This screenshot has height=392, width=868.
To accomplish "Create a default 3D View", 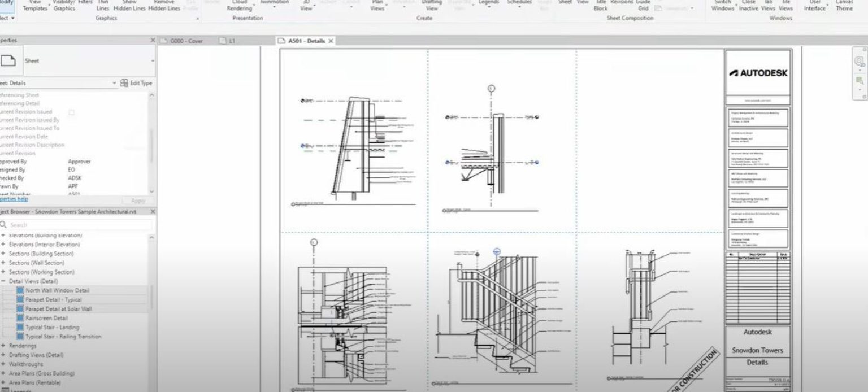I will pos(306,6).
